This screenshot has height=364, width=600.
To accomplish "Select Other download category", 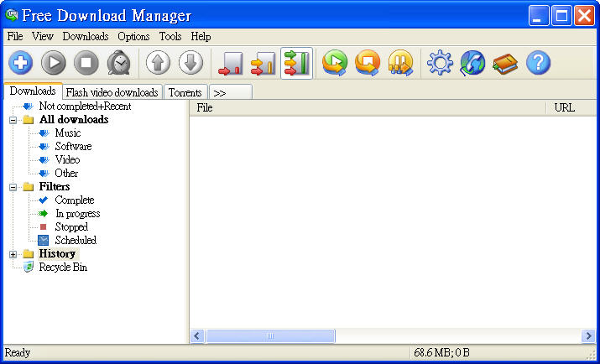I will click(66, 174).
